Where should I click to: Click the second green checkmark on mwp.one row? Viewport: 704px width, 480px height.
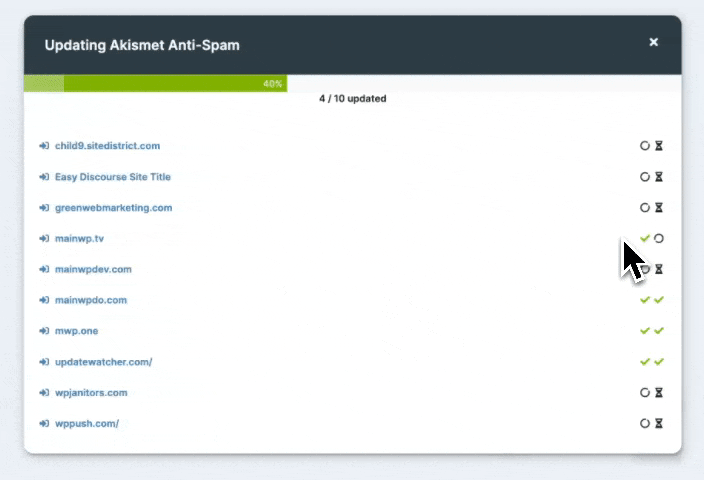click(659, 330)
